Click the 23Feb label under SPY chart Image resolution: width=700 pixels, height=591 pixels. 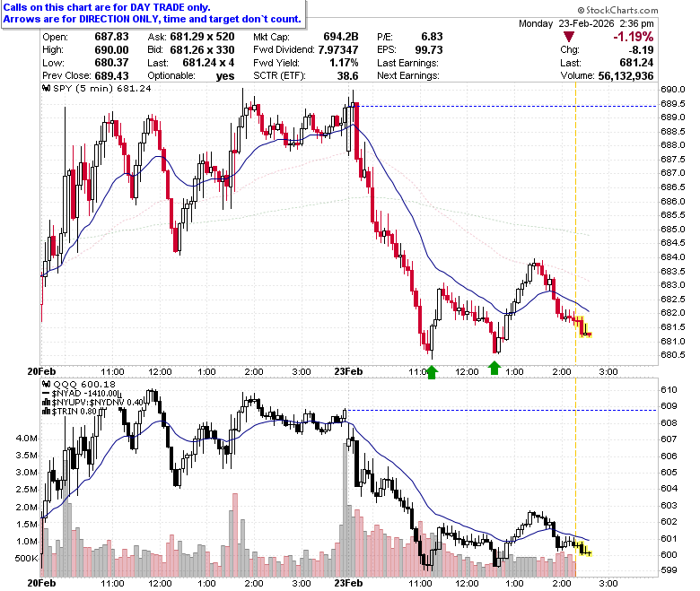tap(348, 371)
